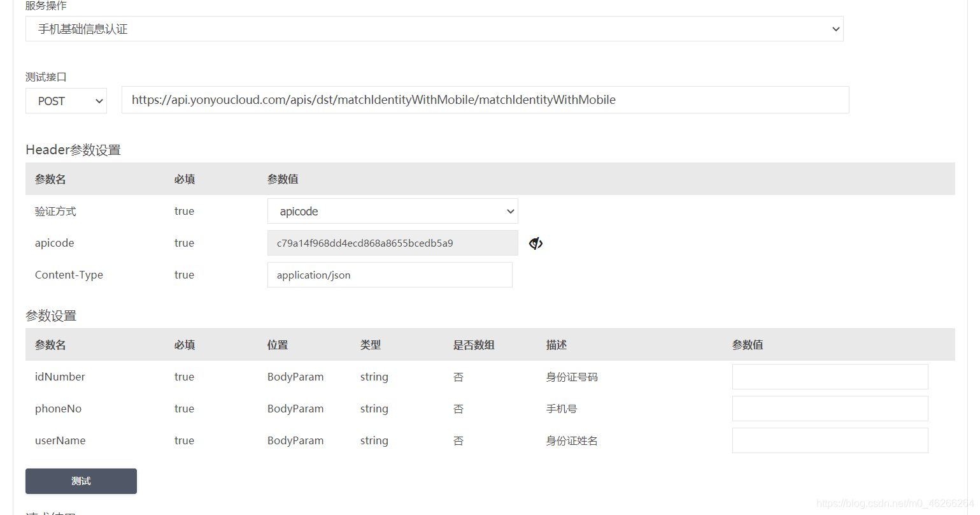980x515 pixels.
Task: Click the '描述' column header
Action: click(556, 345)
